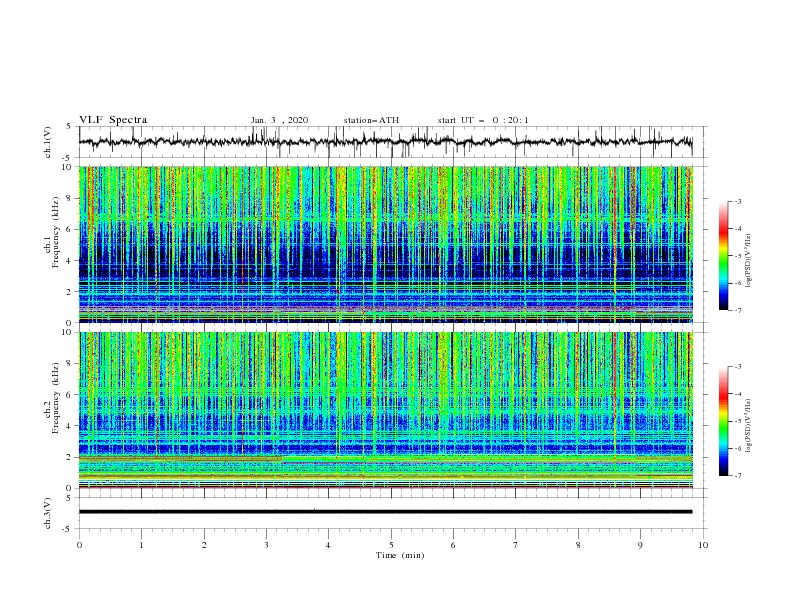Click the "ch.2 Frequency (kHz)" axis label
792x612 pixels.
pyautogui.click(x=53, y=397)
